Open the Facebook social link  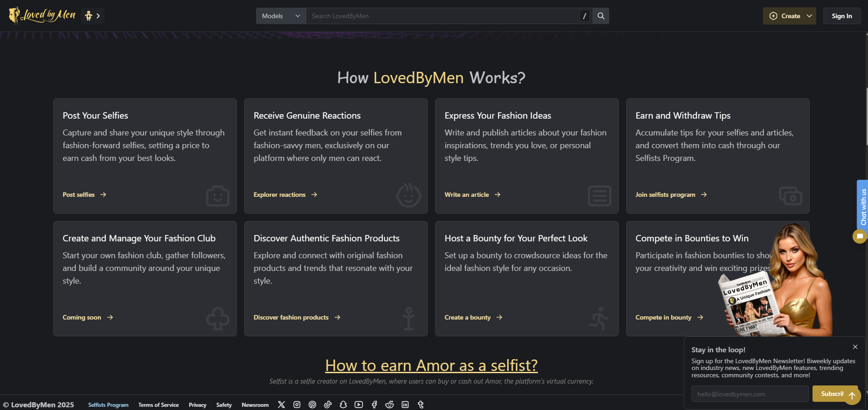click(x=374, y=405)
